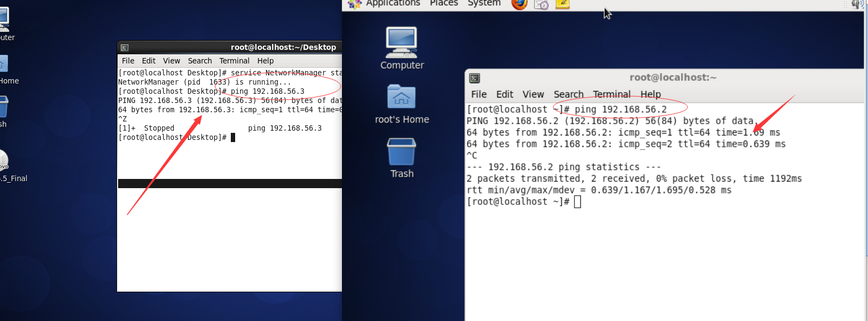Open Help menu in left Desktop terminal
868x321 pixels.
tap(265, 61)
